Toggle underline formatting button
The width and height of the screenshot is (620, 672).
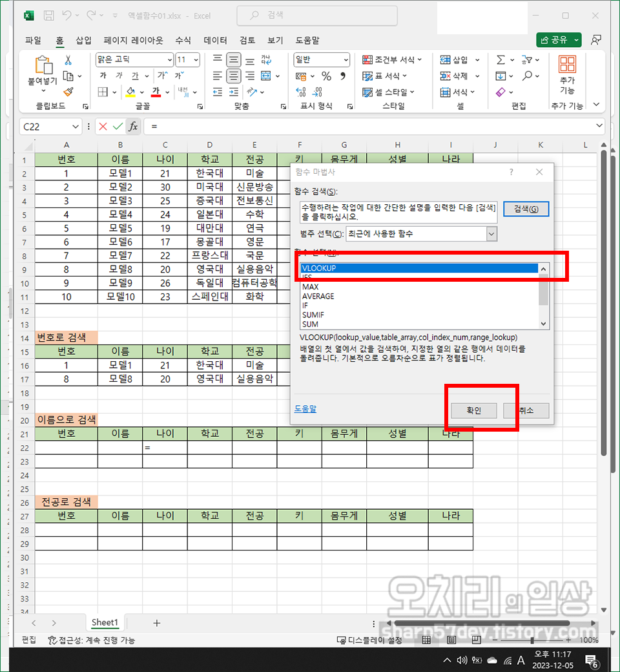pos(135,76)
